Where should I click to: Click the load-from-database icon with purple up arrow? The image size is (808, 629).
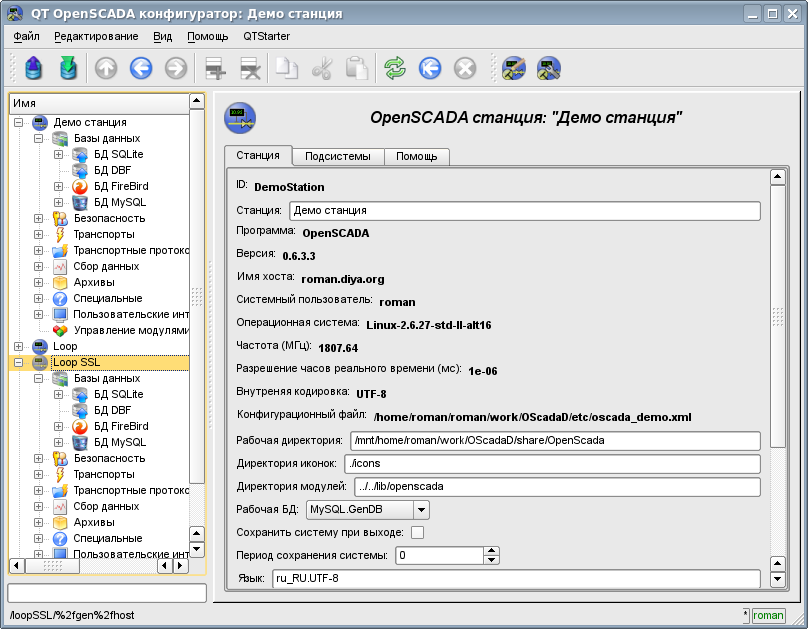(x=33, y=68)
